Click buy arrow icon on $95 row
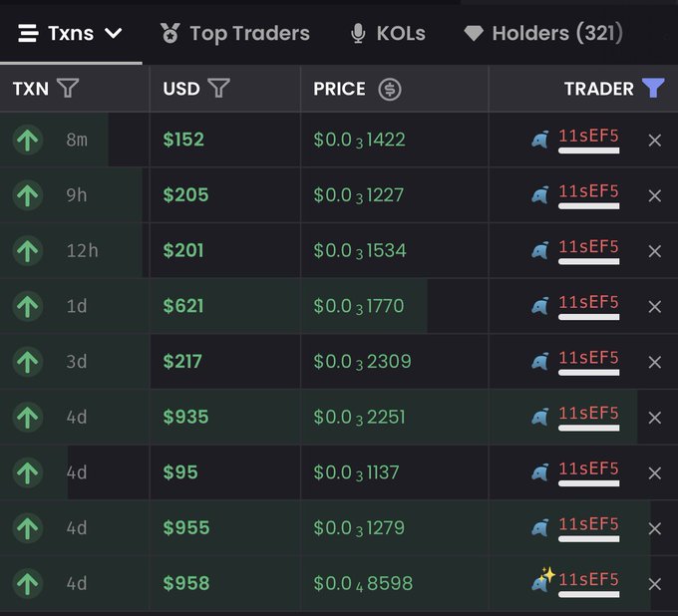The image size is (678, 616). (28, 472)
